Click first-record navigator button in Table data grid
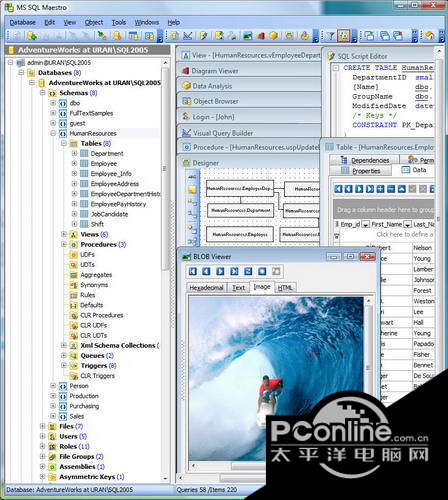The image size is (448, 500). click(338, 189)
